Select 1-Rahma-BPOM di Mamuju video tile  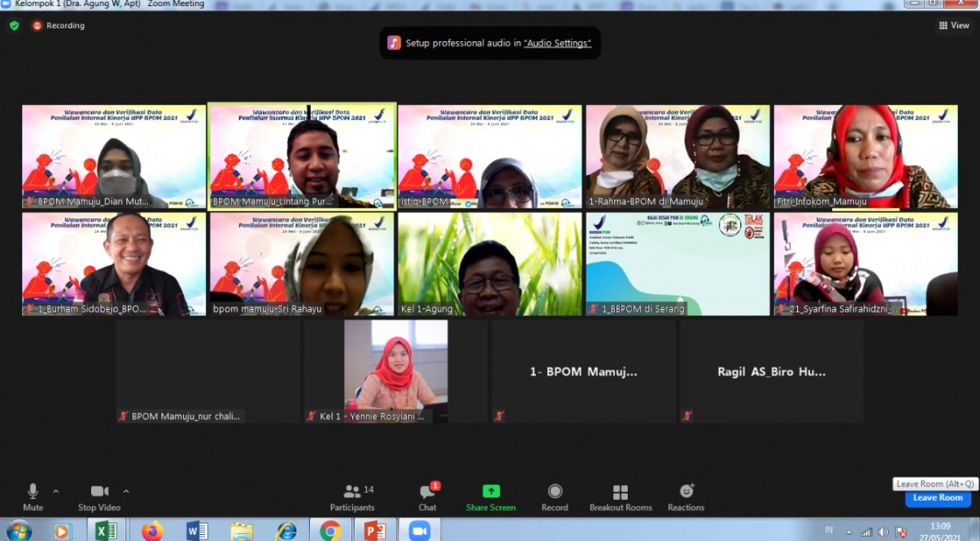click(x=679, y=156)
